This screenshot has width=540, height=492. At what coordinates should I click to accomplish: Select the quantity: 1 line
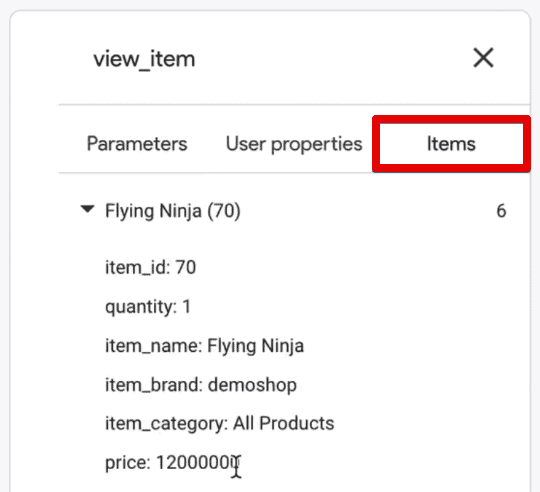point(148,306)
